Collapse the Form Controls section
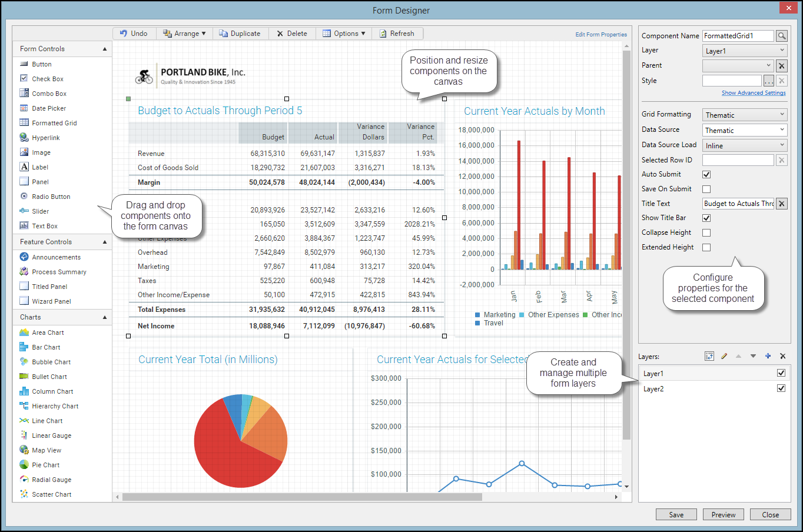Screen dimensions: 803x532 (105, 49)
